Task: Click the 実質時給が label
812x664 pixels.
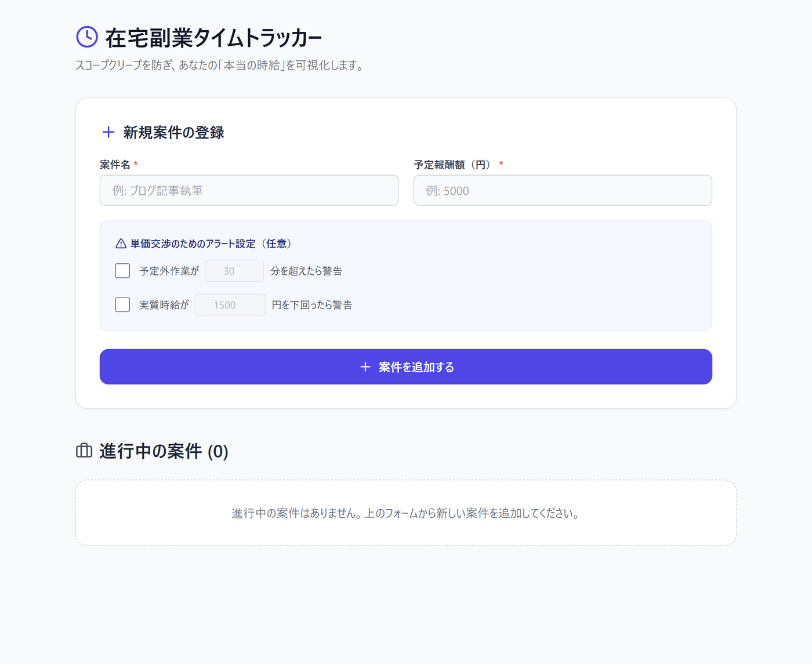Action: click(164, 305)
